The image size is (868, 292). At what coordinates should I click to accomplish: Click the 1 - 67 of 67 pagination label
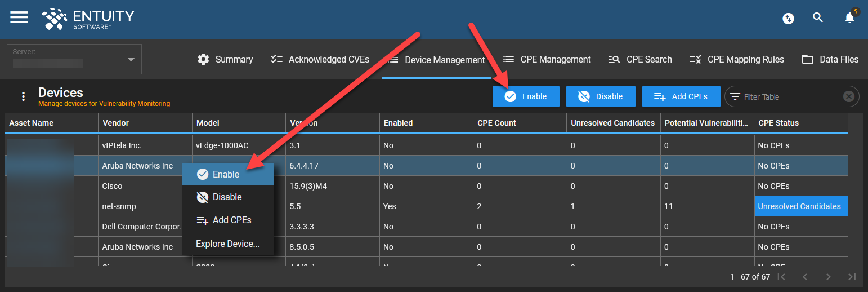click(750, 277)
